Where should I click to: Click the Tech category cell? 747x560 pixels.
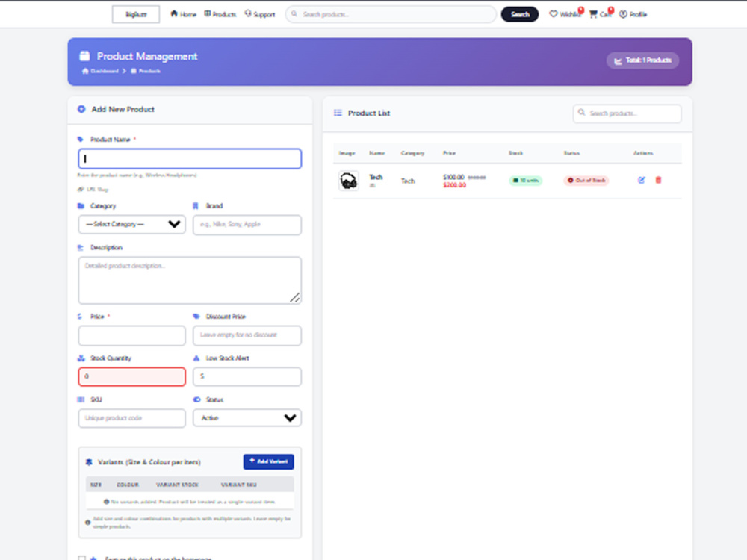(408, 181)
